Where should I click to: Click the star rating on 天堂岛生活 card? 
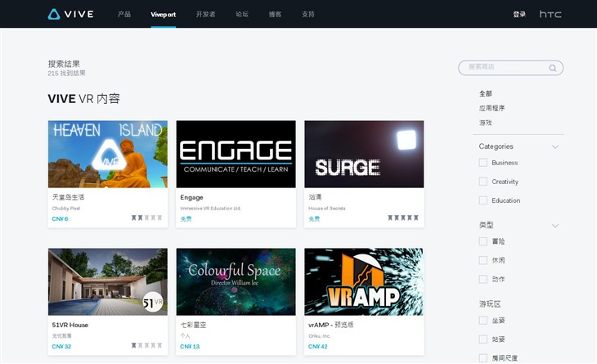pos(146,218)
